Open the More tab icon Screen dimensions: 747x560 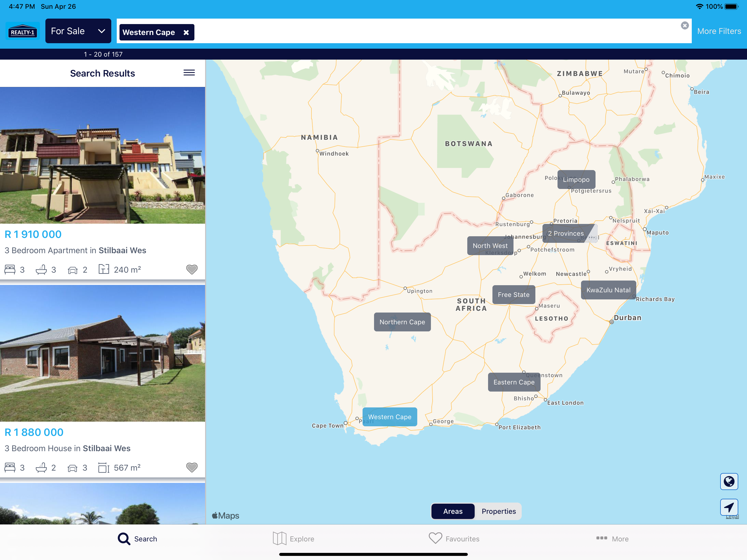click(602, 538)
